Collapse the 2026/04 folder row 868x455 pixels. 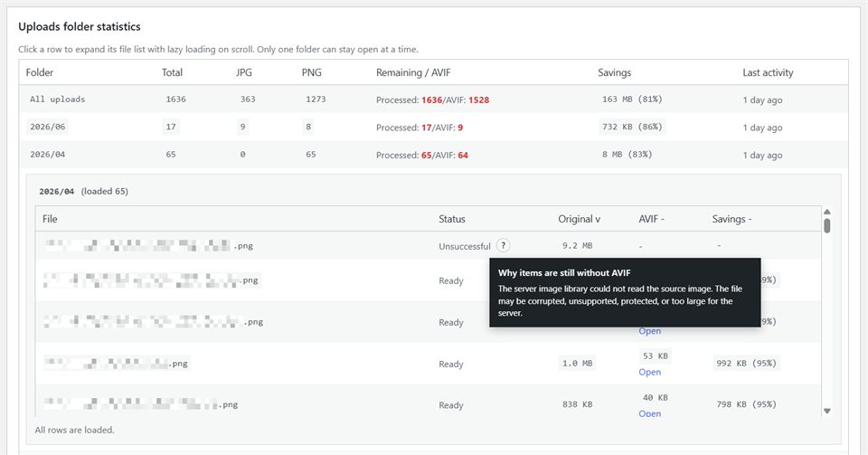433,155
